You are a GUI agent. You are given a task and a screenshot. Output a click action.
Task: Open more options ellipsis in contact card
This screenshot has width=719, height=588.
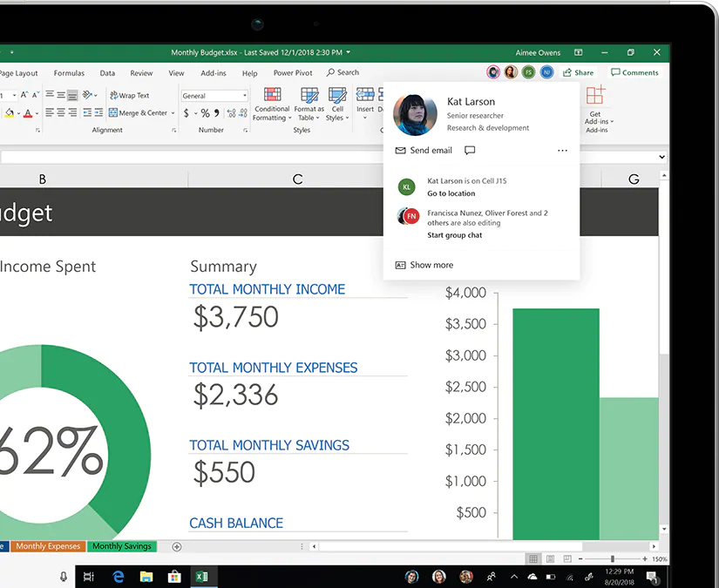[x=562, y=151]
